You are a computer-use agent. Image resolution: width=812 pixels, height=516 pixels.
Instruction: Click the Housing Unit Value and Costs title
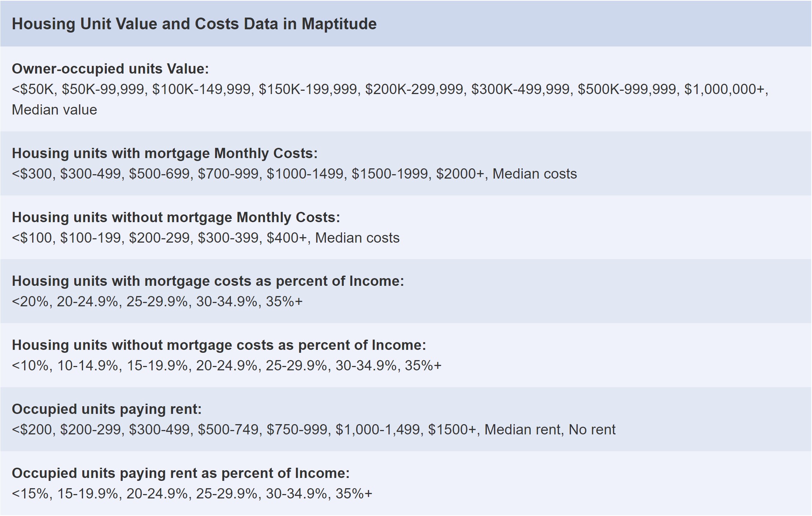pyautogui.click(x=194, y=24)
